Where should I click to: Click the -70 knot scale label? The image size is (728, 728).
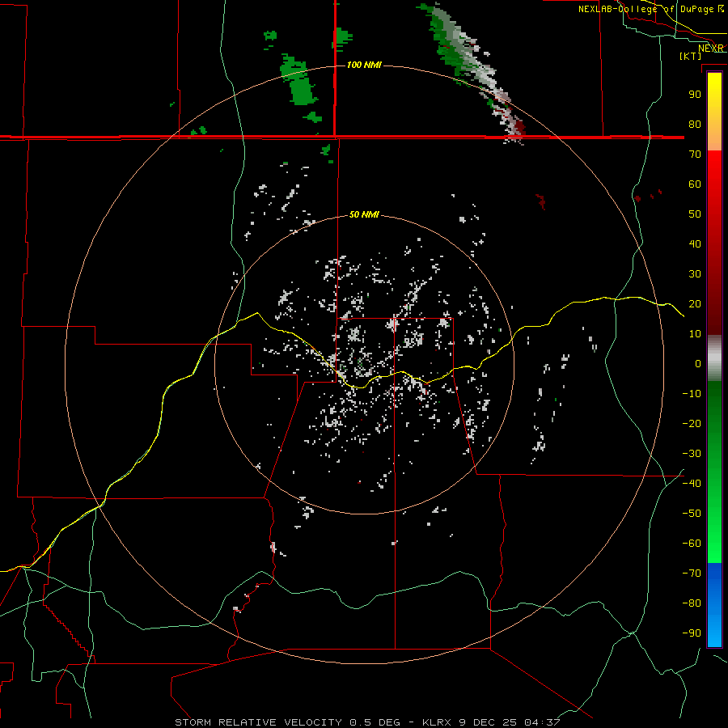click(692, 574)
